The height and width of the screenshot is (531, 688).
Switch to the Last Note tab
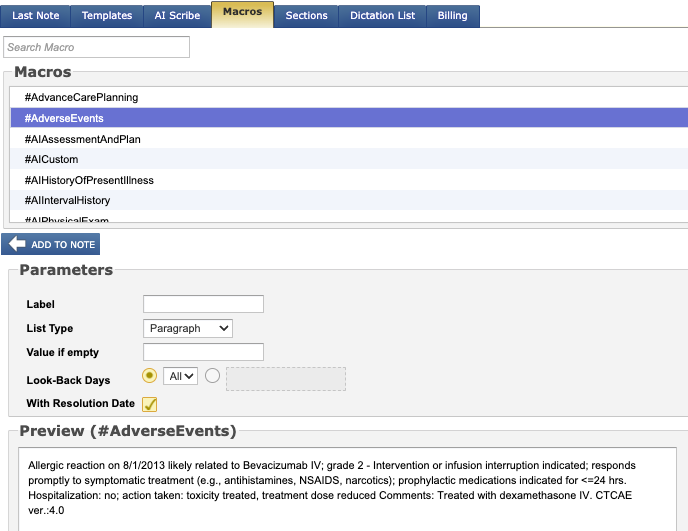(x=35, y=16)
